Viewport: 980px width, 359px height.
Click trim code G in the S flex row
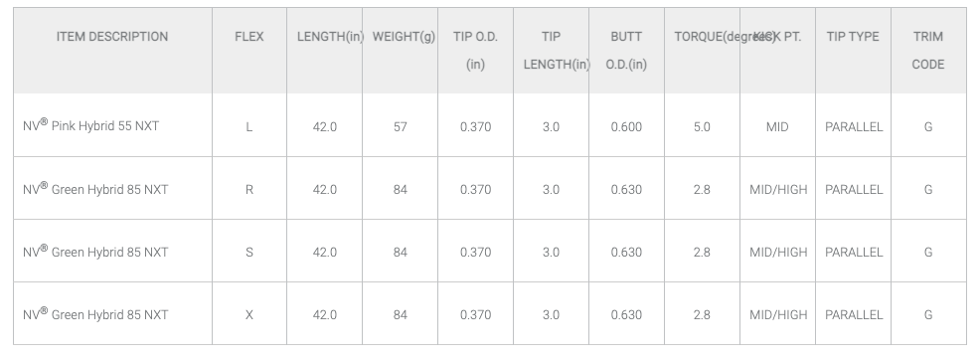pyautogui.click(x=928, y=252)
